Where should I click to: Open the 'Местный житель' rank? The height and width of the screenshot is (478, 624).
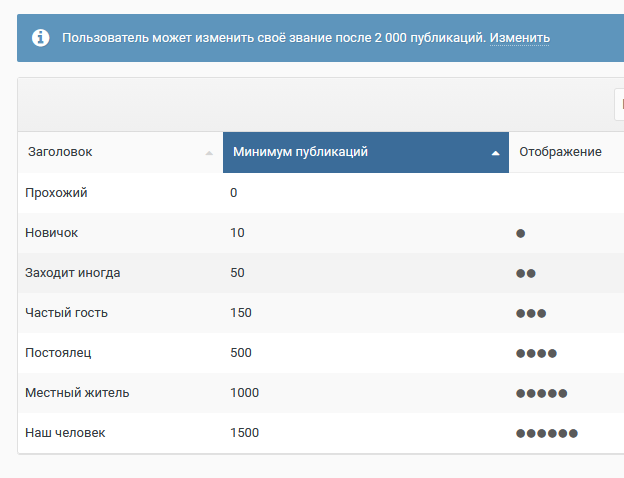pos(77,392)
